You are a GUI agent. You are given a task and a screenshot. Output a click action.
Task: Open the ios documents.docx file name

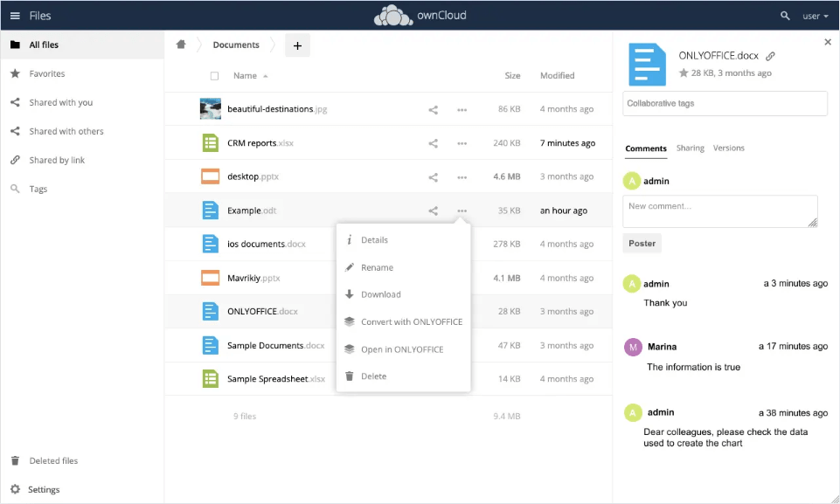click(x=267, y=245)
